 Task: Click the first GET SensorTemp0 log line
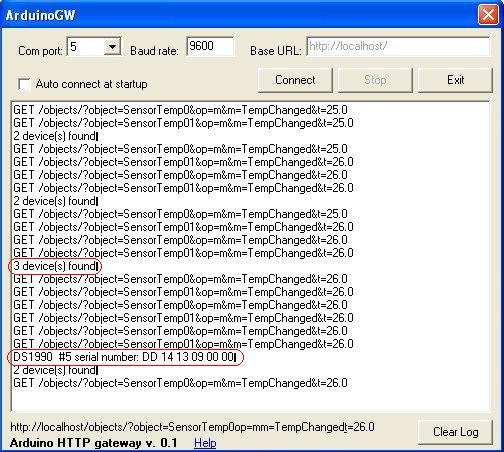180,110
